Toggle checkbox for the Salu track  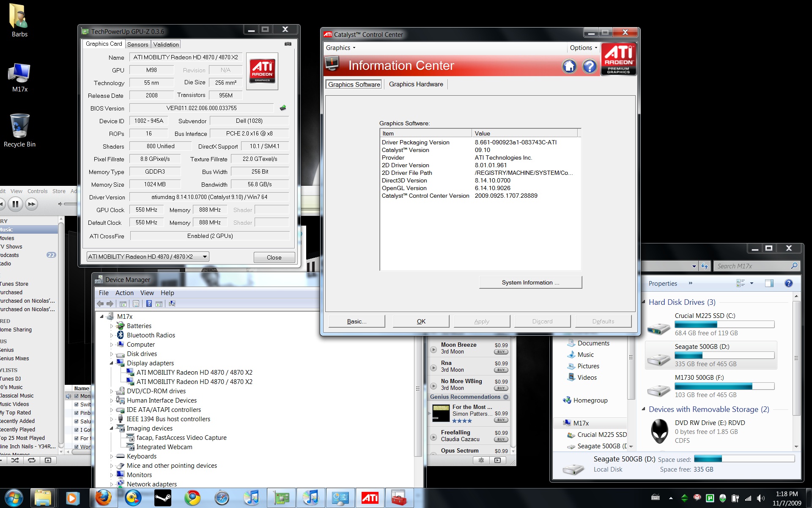click(77, 422)
